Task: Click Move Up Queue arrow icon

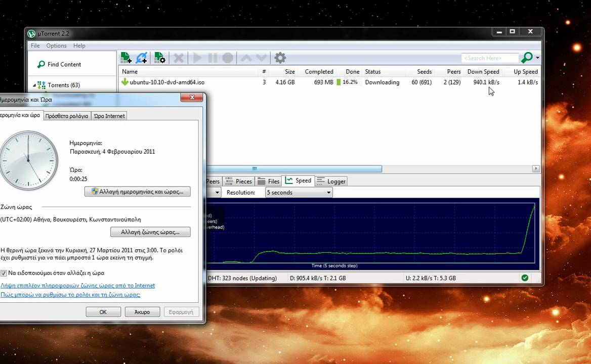Action: pos(246,58)
